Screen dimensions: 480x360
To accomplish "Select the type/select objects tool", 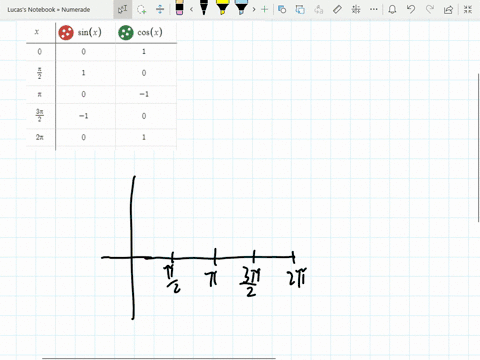I will coord(122,9).
